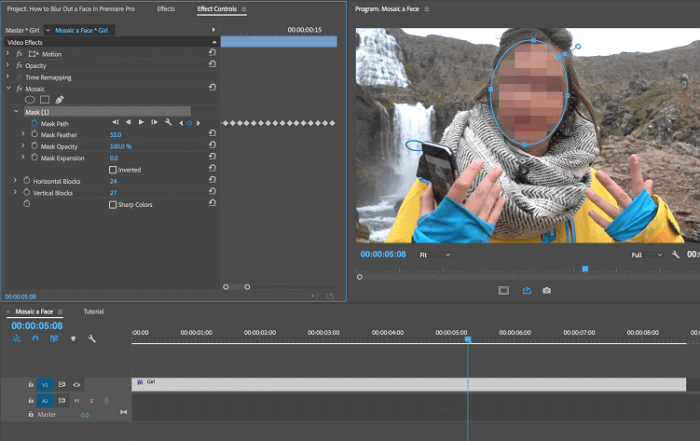Enable the Sharp Colors checkbox
The height and width of the screenshot is (441, 700).
[112, 204]
